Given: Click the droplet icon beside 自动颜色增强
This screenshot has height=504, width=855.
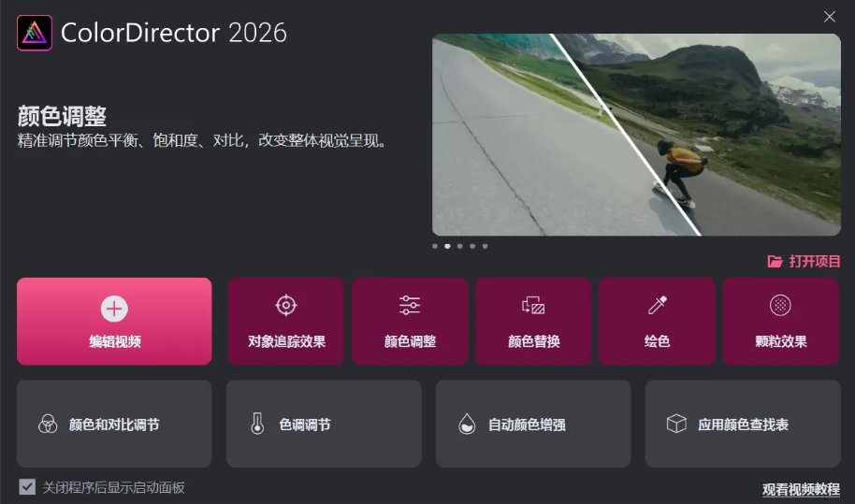Looking at the screenshot, I should tap(467, 424).
